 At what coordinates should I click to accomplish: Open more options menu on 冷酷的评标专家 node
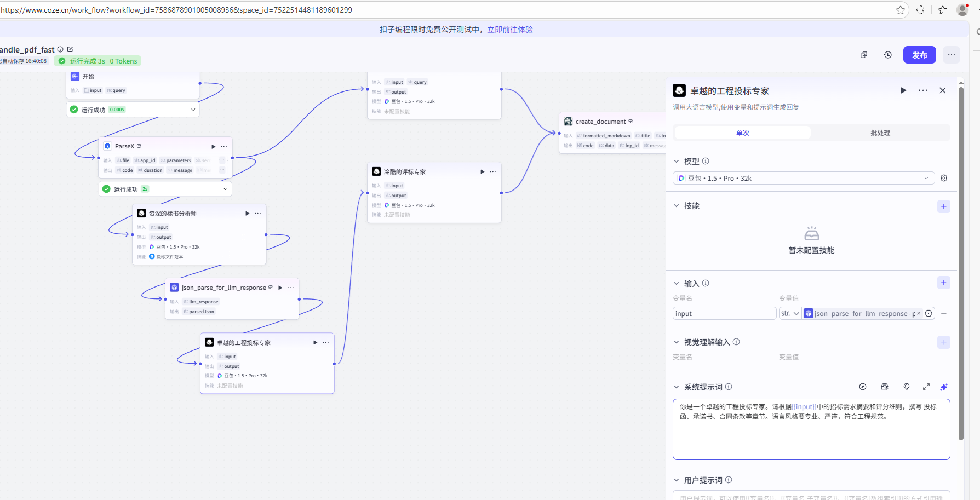[492, 171]
